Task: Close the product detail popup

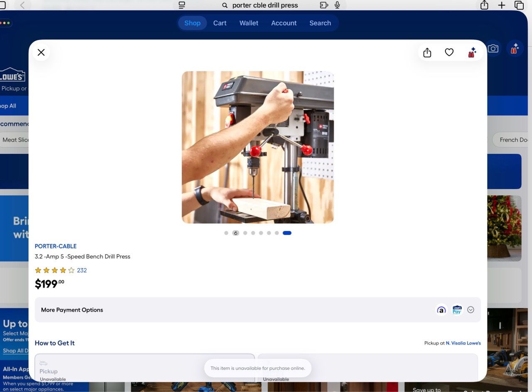Action: coord(41,52)
